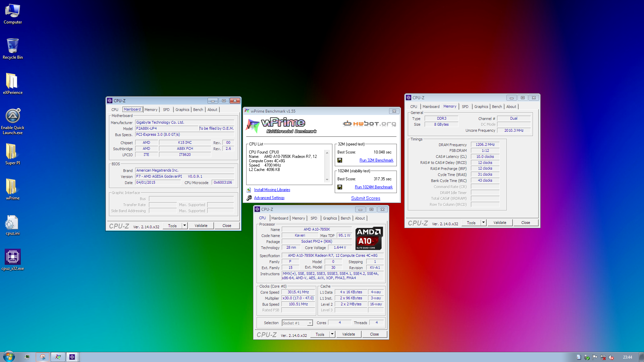
Task: Switch to Snipping Tool in taskbar
Action: (43, 357)
